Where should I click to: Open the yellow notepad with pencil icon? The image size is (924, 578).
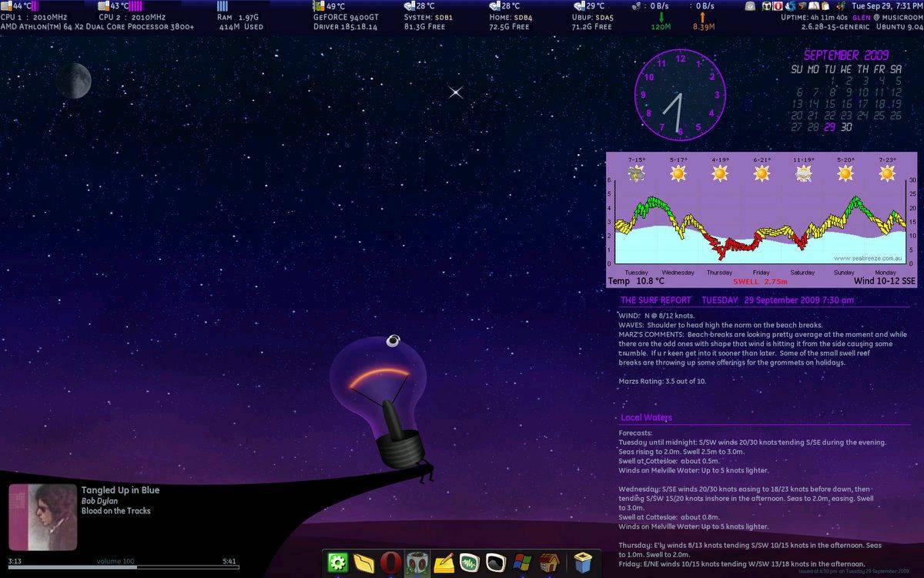[443, 563]
